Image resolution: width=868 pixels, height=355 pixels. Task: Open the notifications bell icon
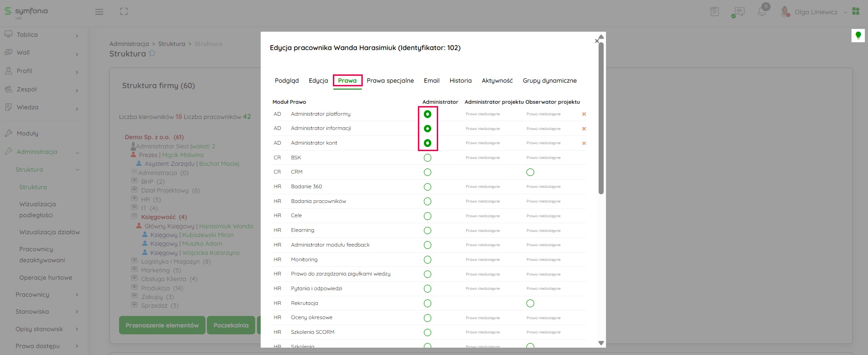pos(762,12)
